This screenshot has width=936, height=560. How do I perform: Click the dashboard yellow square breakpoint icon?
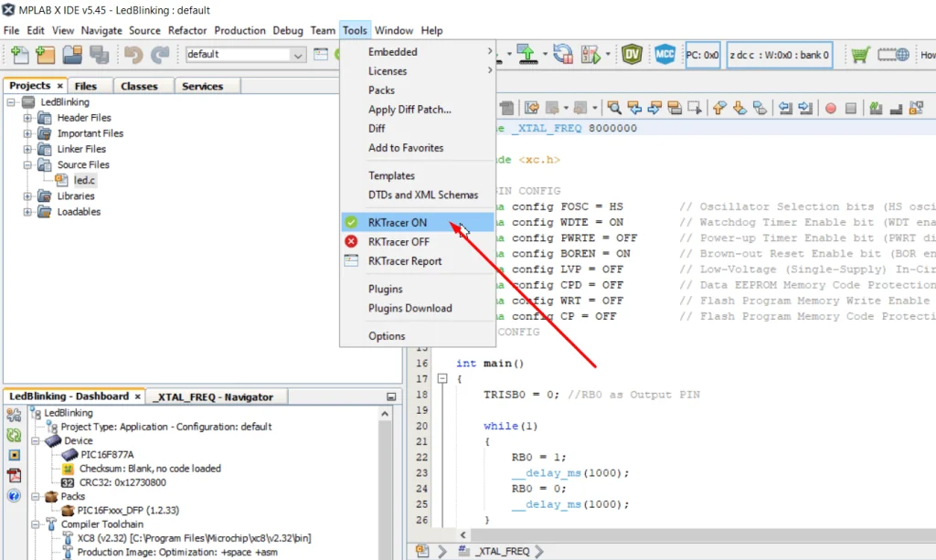click(x=15, y=455)
